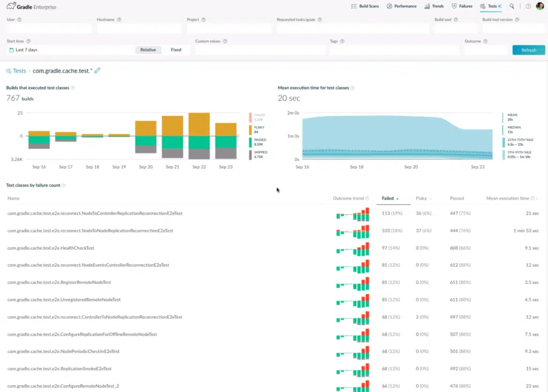548x392 pixels.
Task: Click the help icon next to Hostname
Action: (x=119, y=20)
